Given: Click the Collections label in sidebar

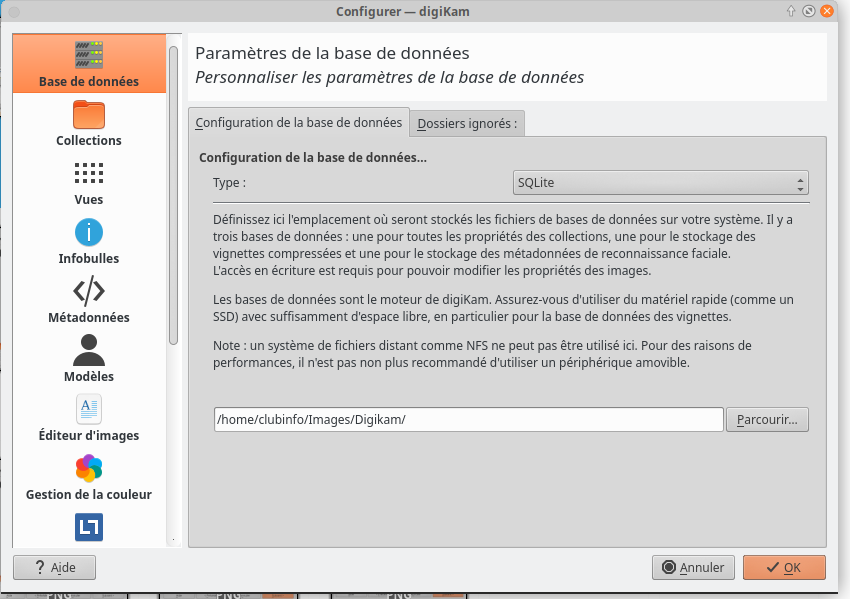Looking at the screenshot, I should pos(89,140).
